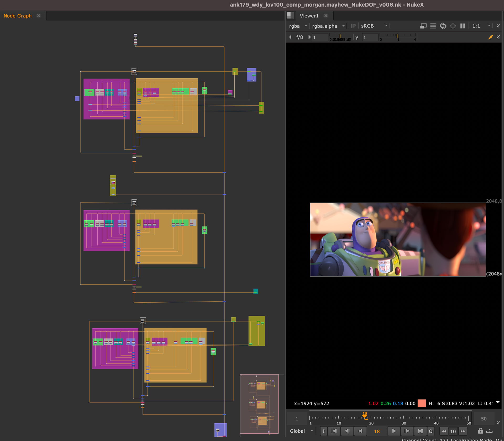
Task: Go to previous keyframe button
Action: point(347,431)
